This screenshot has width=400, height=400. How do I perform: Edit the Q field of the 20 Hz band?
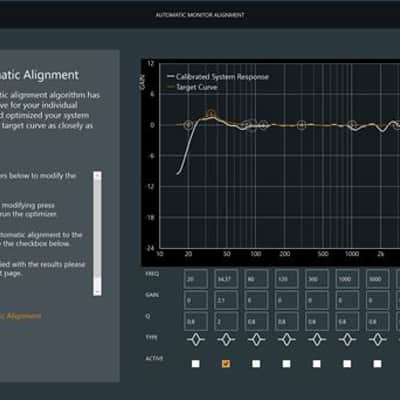(x=196, y=321)
